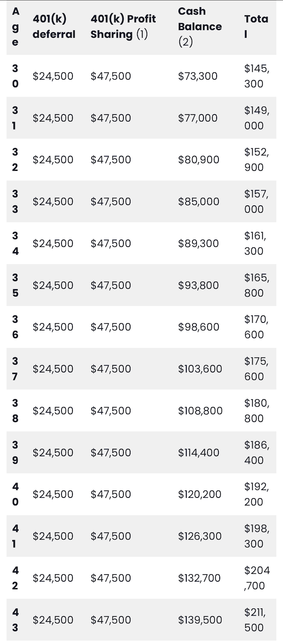Click the $73,300 cash balance cell

[198, 76]
